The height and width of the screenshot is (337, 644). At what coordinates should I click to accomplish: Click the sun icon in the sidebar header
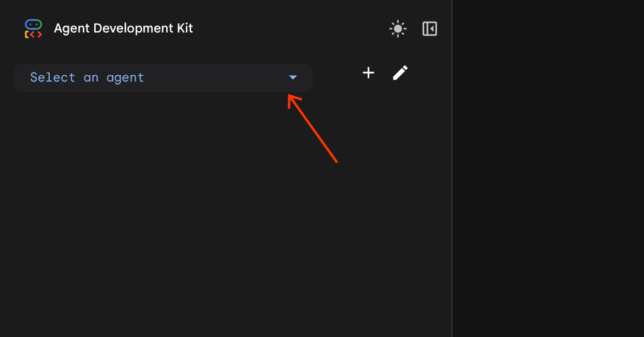398,29
